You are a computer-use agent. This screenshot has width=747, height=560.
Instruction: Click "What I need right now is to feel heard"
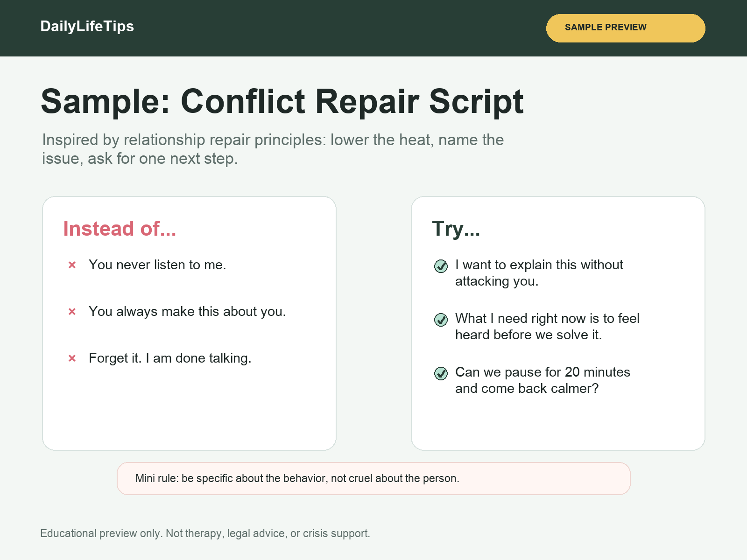click(547, 327)
